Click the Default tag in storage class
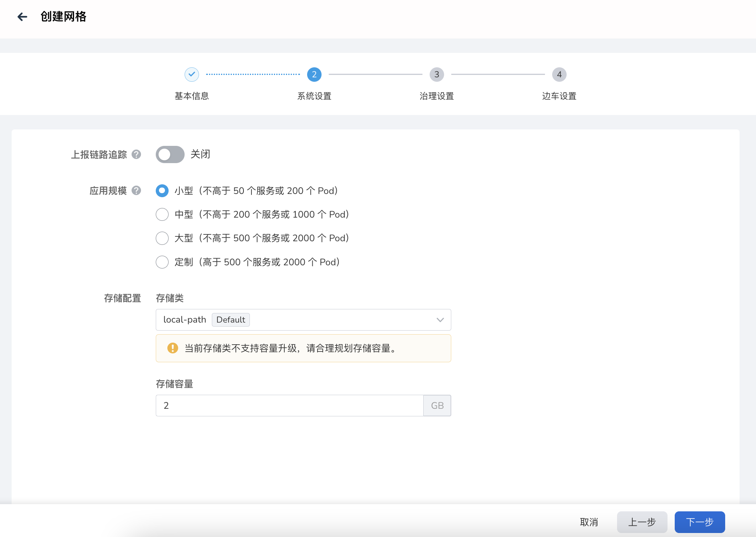756x537 pixels. click(231, 320)
